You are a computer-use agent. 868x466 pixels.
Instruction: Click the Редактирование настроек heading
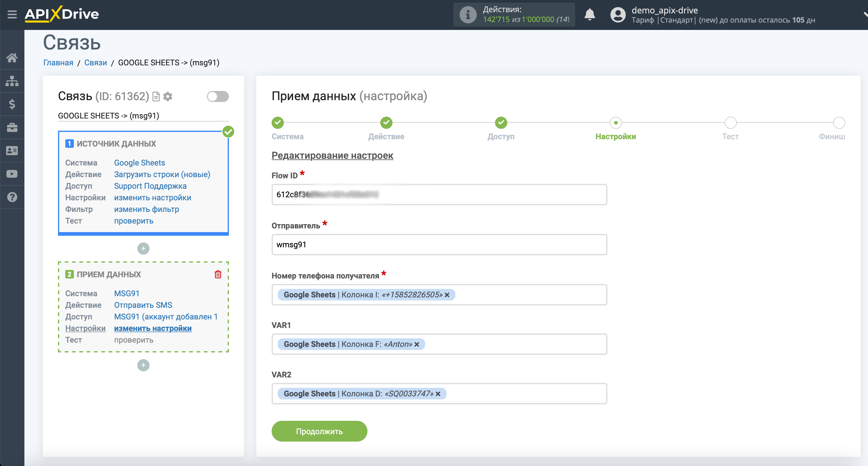(x=332, y=155)
